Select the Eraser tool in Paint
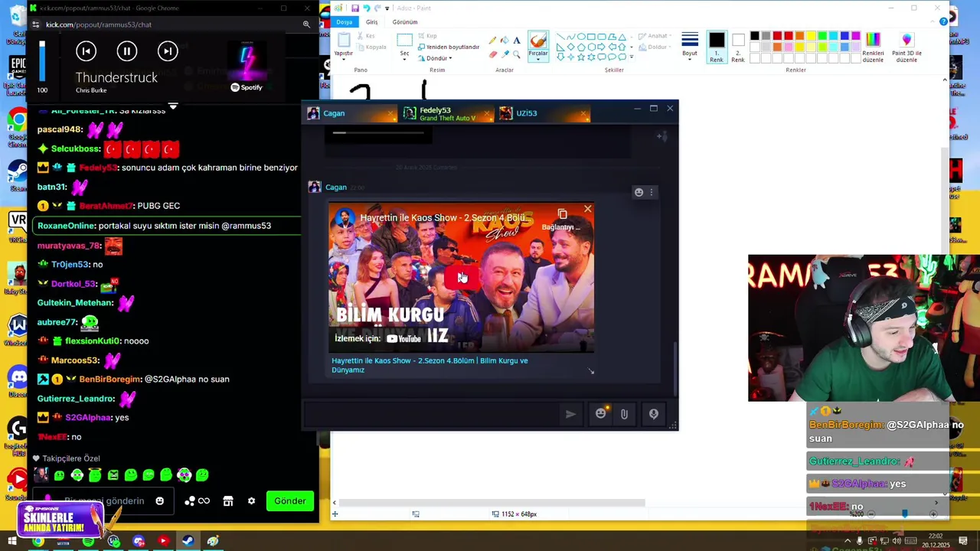The width and height of the screenshot is (980, 551). tap(492, 54)
